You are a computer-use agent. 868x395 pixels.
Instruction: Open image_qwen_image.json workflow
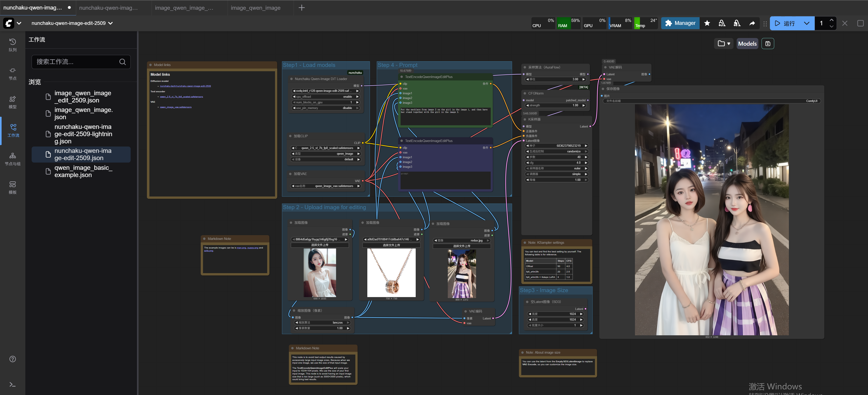(x=83, y=113)
